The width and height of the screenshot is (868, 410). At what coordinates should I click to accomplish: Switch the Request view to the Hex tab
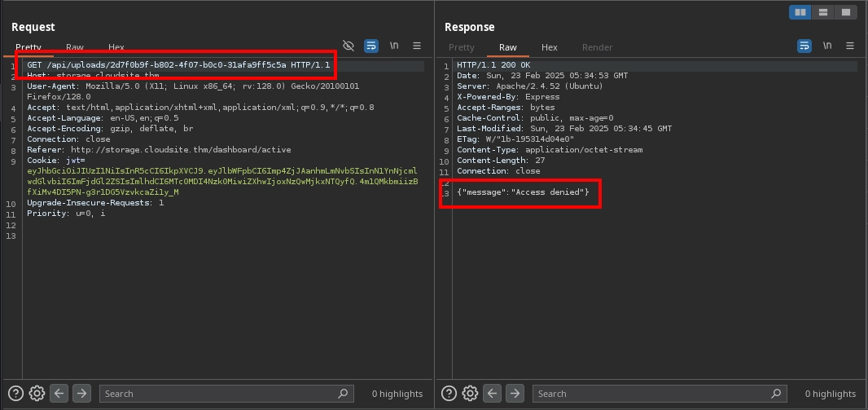point(116,47)
